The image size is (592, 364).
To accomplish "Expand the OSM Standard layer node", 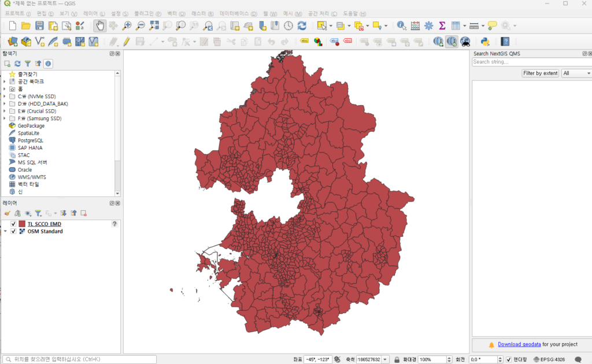I will 5,231.
